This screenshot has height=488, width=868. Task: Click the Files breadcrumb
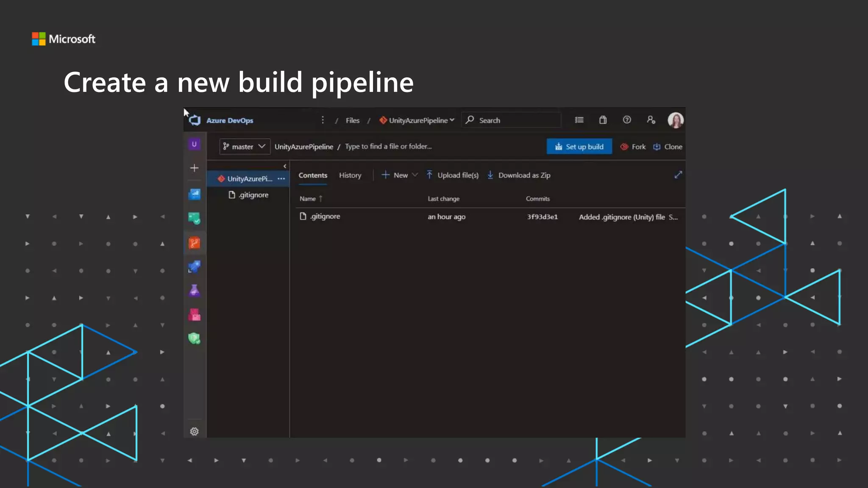352,120
